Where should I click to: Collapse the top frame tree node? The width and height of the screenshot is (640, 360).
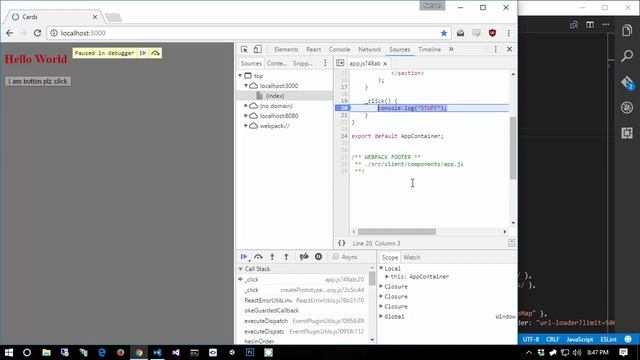pos(240,76)
